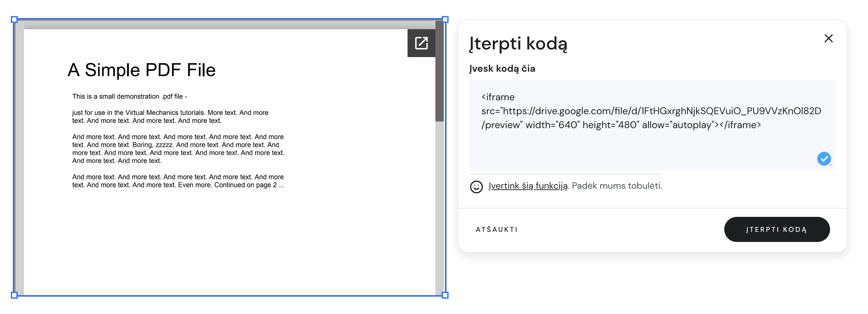Click the Įvesk kodą čia label
This screenshot has height=314, width=868.
(x=502, y=69)
